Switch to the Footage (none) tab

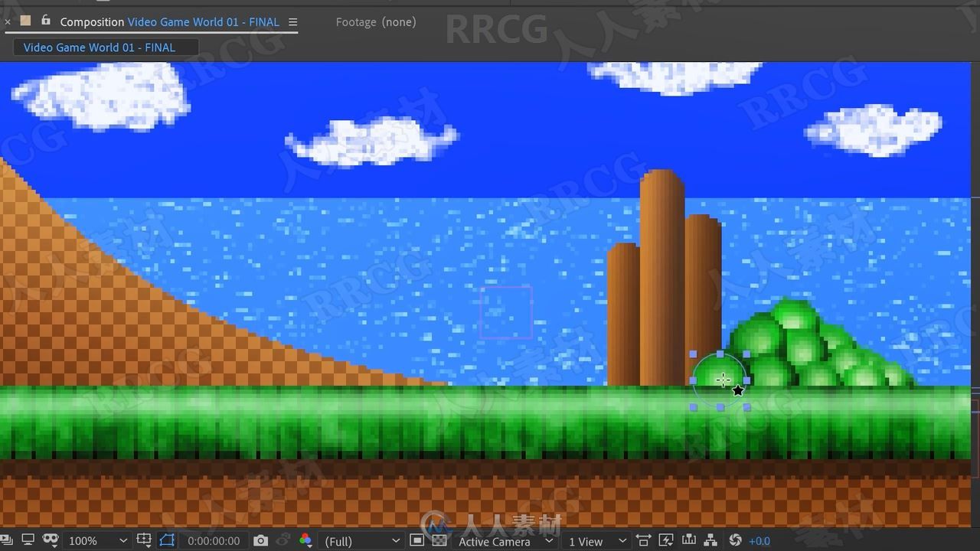[x=376, y=22]
